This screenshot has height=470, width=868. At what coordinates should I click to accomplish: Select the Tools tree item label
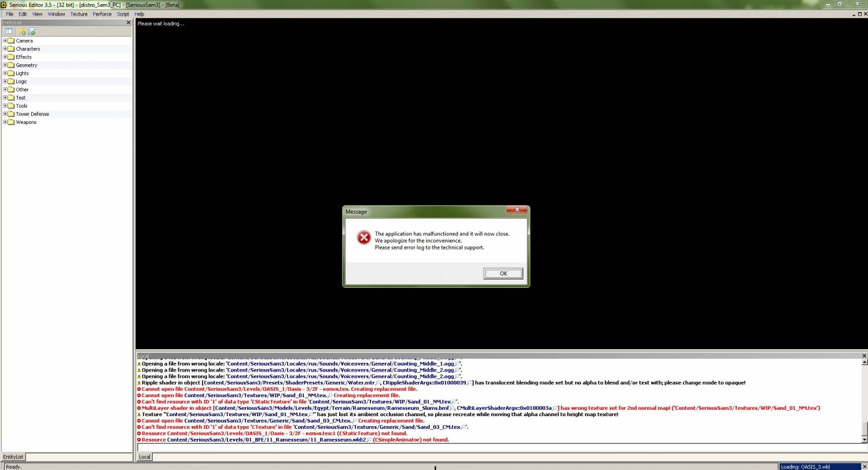tap(21, 106)
